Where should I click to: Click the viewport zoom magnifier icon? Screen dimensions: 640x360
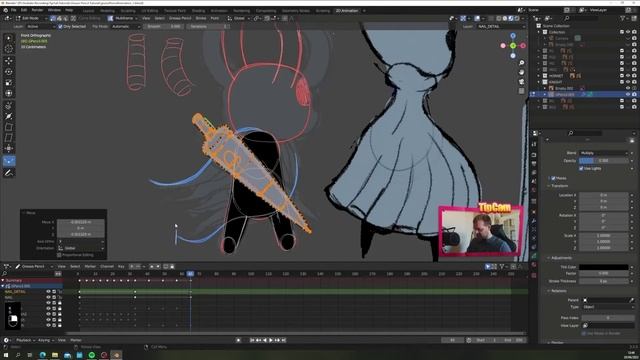click(521, 63)
